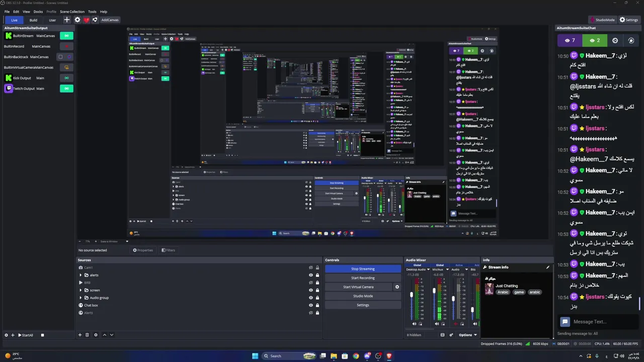The width and height of the screenshot is (644, 362).
Task: Open the Tools menu
Action: 92,12
